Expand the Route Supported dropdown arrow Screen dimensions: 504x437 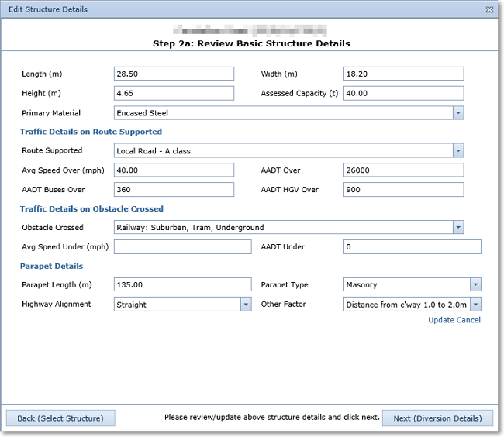[458, 150]
